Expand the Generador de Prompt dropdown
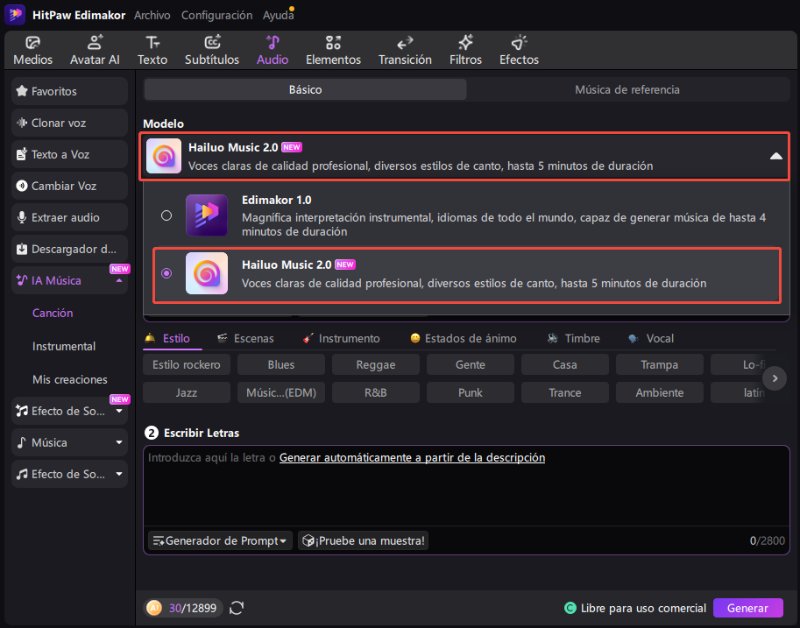This screenshot has height=628, width=800. click(220, 540)
